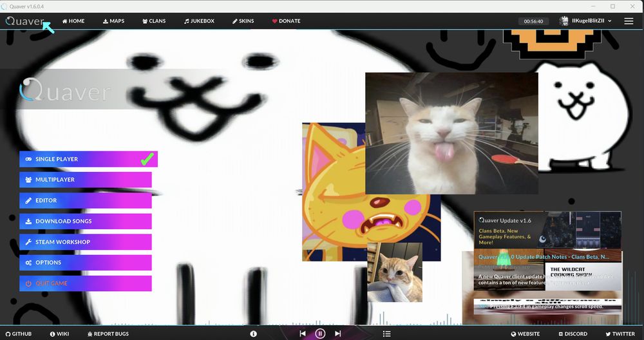This screenshot has width=644, height=340.
Task: Open the Website link
Action: coord(526,334)
